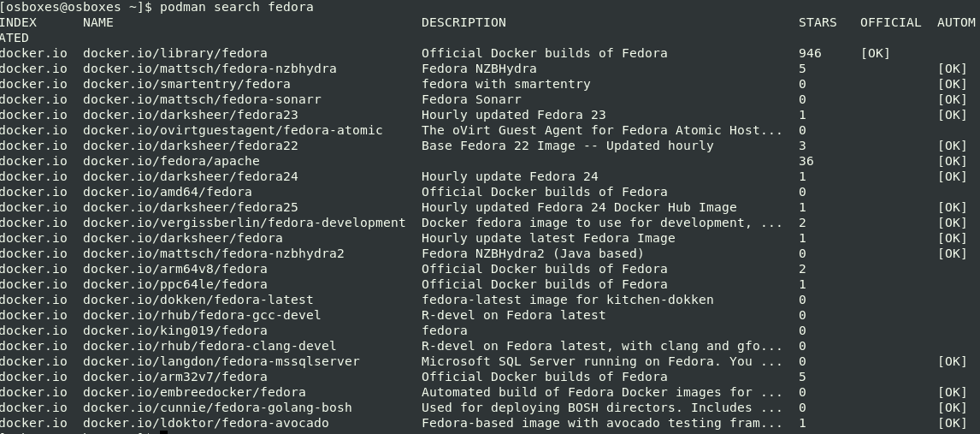
Task: Click the 'podman search fedora' command text
Action: click(x=237, y=7)
